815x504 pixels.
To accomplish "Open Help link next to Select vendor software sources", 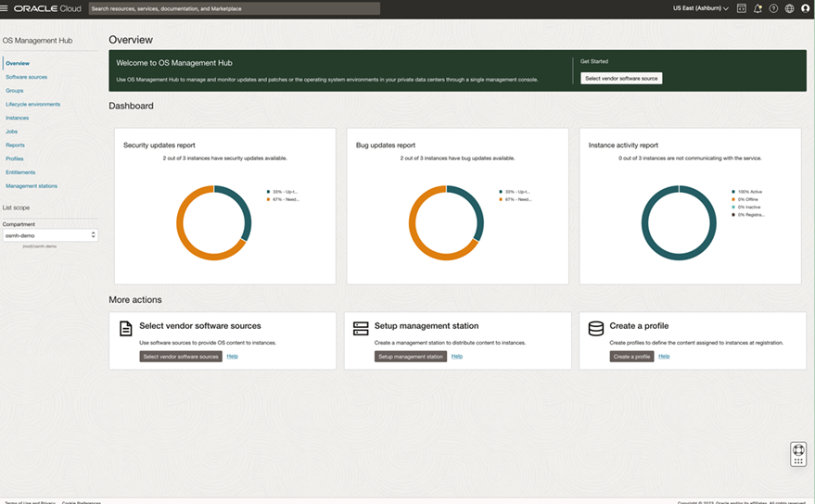I will pos(233,357).
